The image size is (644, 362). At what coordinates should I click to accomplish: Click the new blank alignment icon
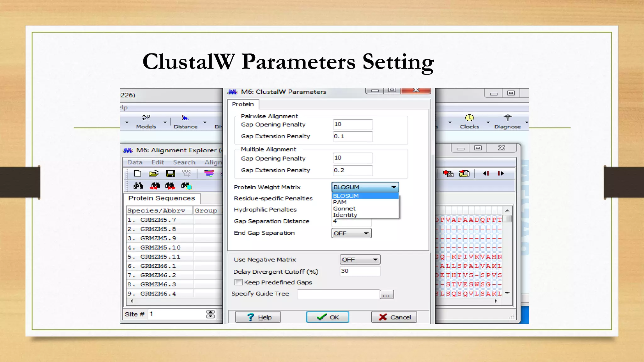click(x=137, y=173)
